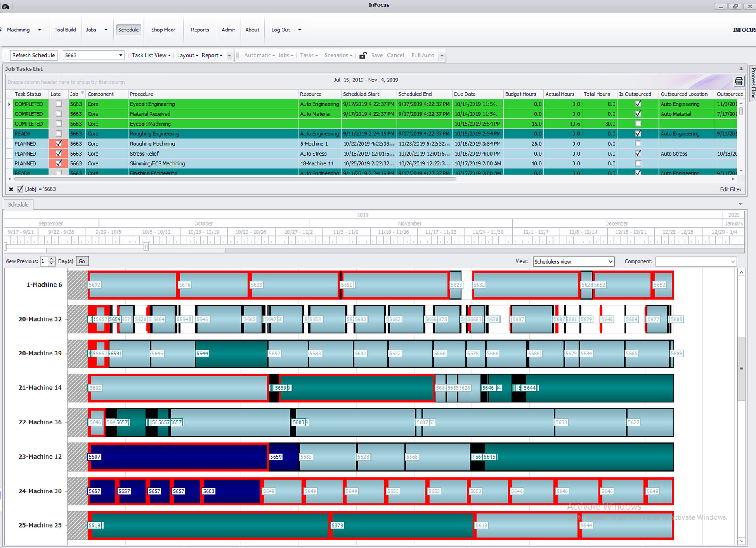Open the Scenarios dropdown in the toolbar
The image size is (756, 548).
(338, 55)
